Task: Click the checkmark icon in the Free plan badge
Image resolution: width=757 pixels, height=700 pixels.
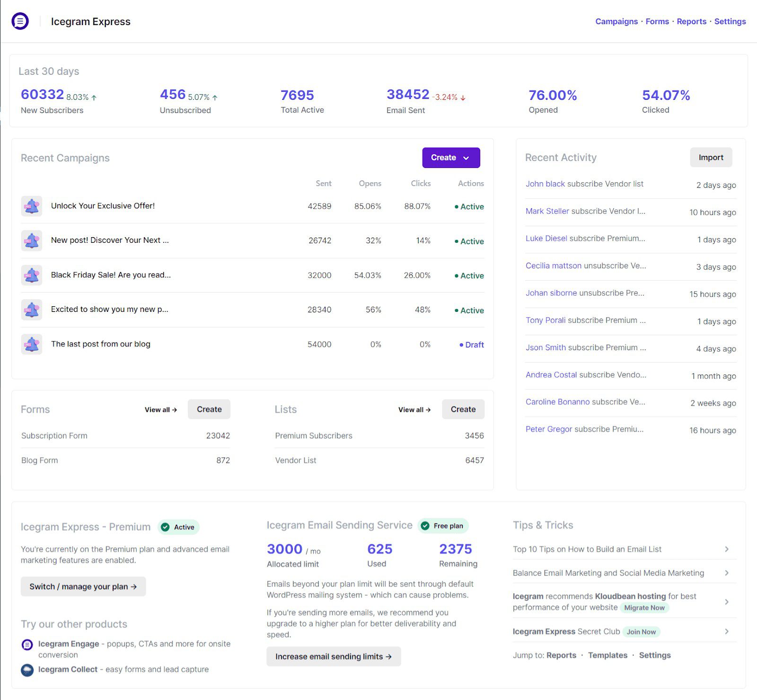Action: pos(426,525)
